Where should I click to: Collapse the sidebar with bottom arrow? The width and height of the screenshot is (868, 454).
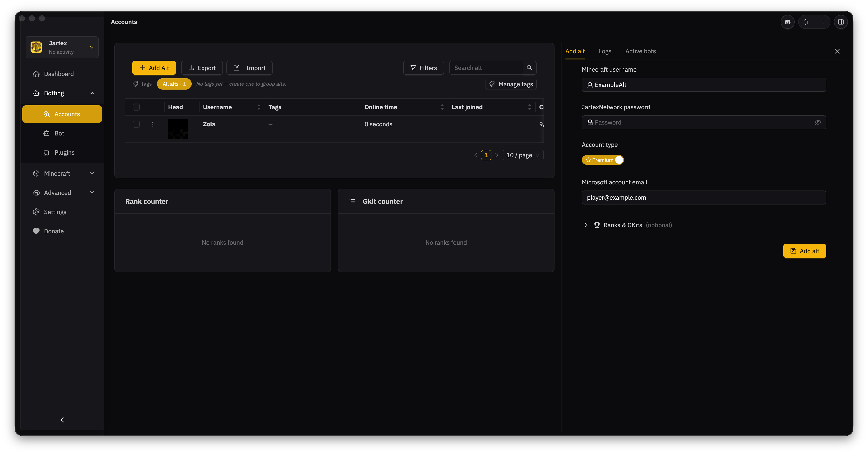pyautogui.click(x=62, y=420)
